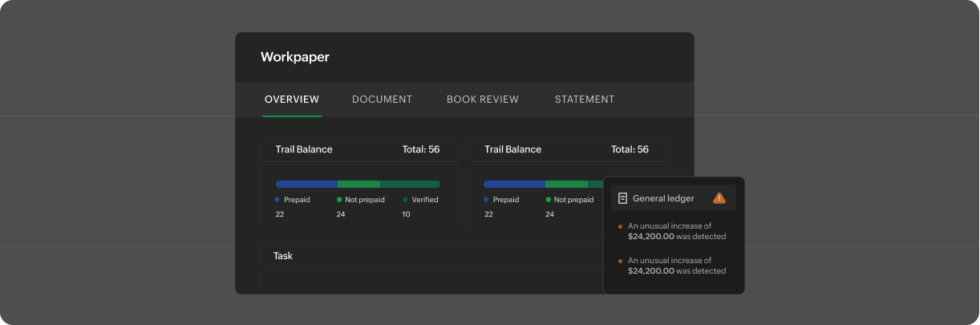Click the Not prepaid dot in right card
980x325 pixels.
click(x=548, y=200)
